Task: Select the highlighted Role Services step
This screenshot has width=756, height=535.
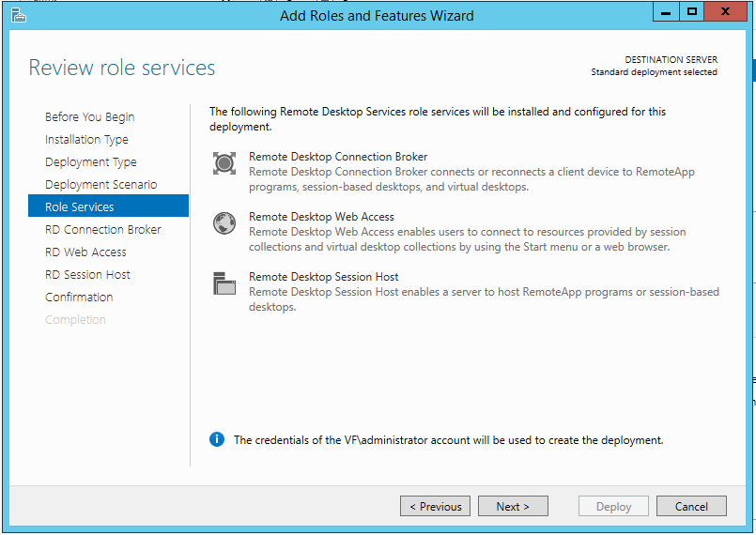Action: pos(80,207)
